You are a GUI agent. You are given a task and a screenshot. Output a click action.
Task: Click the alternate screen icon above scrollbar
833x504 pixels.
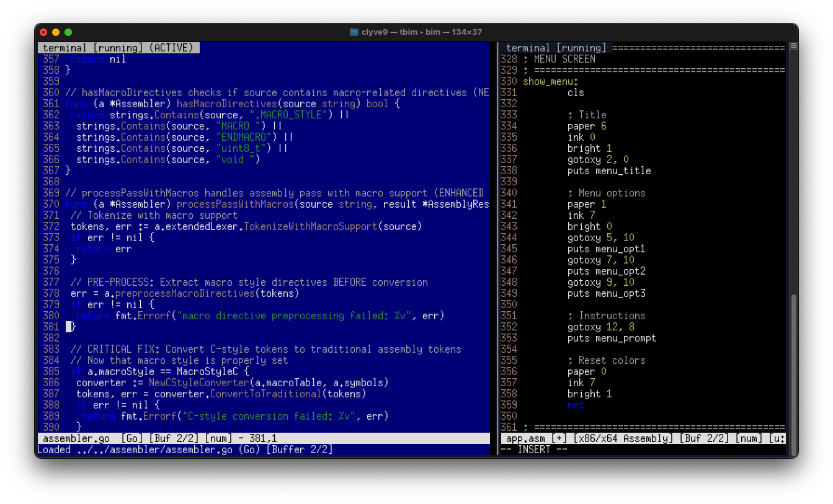click(x=793, y=46)
